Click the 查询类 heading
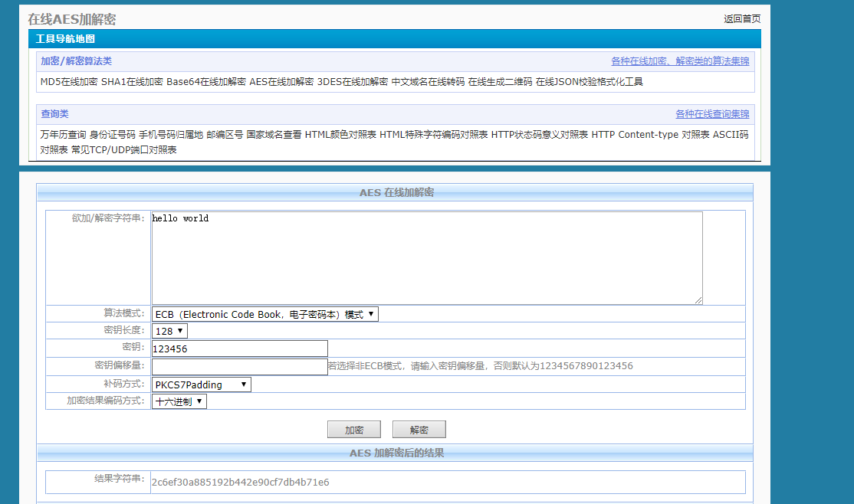This screenshot has height=504, width=854. coord(54,114)
